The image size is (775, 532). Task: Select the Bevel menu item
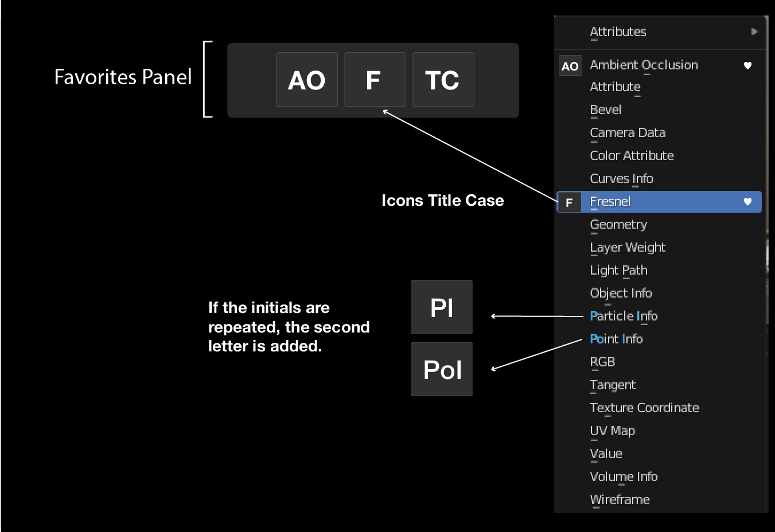pyautogui.click(x=660, y=109)
